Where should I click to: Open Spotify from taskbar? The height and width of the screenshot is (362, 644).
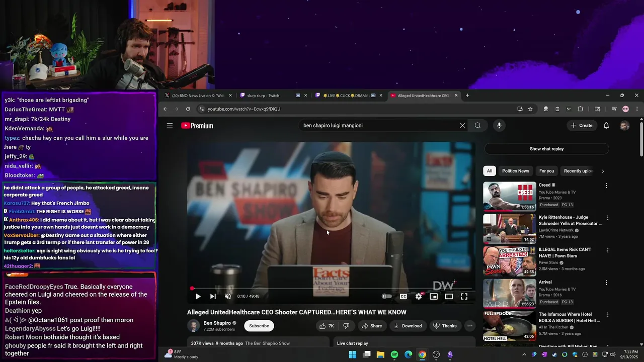coord(394,354)
